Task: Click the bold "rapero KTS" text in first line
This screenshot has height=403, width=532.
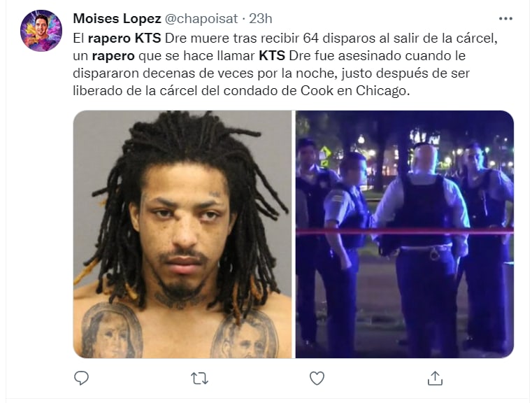Action: click(124, 38)
